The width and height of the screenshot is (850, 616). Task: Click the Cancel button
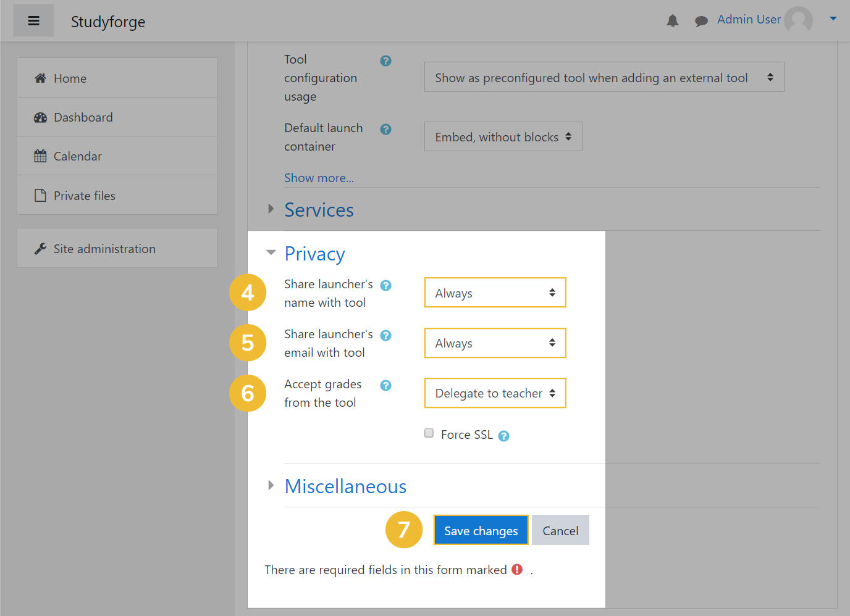[560, 530]
